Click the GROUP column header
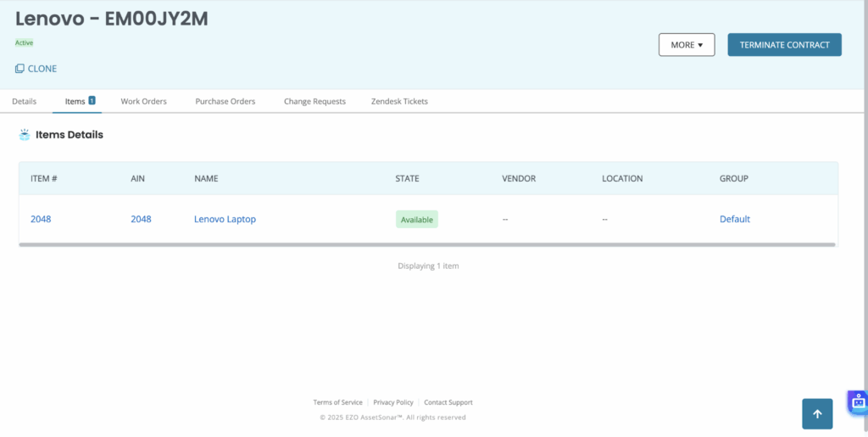The image size is (868, 437). coord(733,178)
